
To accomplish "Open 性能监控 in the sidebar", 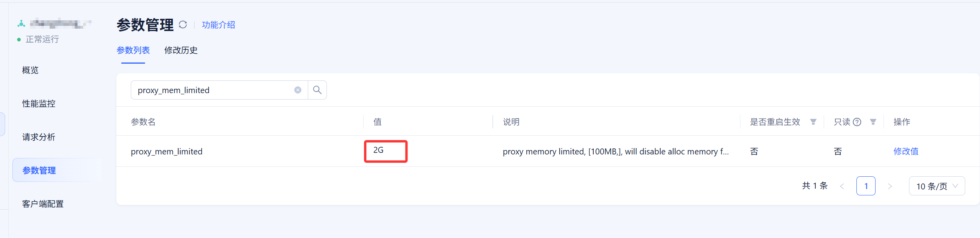I will tap(39, 103).
